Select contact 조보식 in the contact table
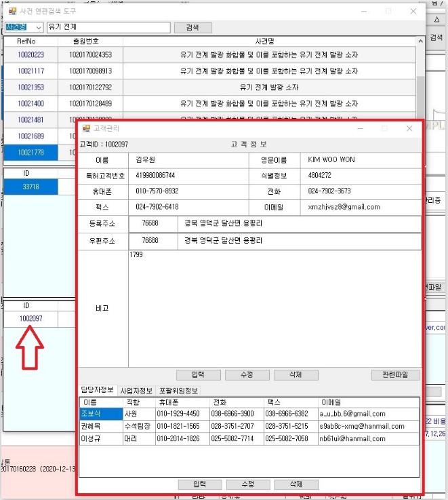The height and width of the screenshot is (500, 448). pos(102,414)
